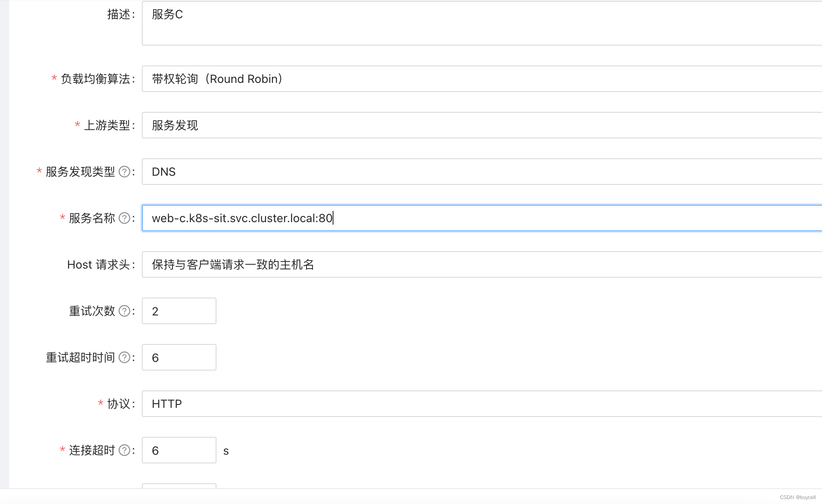Click the red asterisk beside 协议
Screen dimensions: 822x504
100,404
